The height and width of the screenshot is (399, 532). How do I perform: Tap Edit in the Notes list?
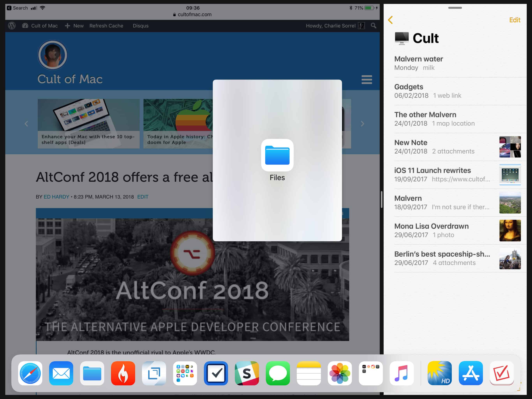tap(514, 20)
